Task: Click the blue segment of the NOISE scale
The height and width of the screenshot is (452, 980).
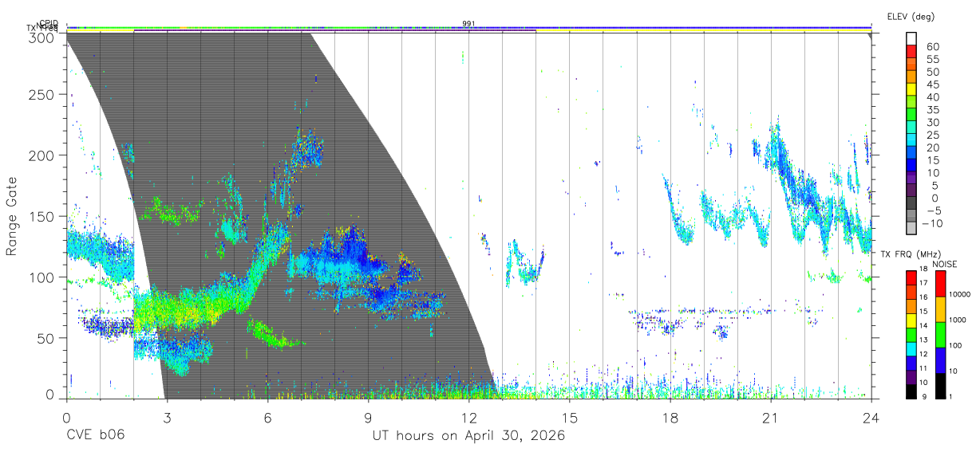Action: point(940,359)
